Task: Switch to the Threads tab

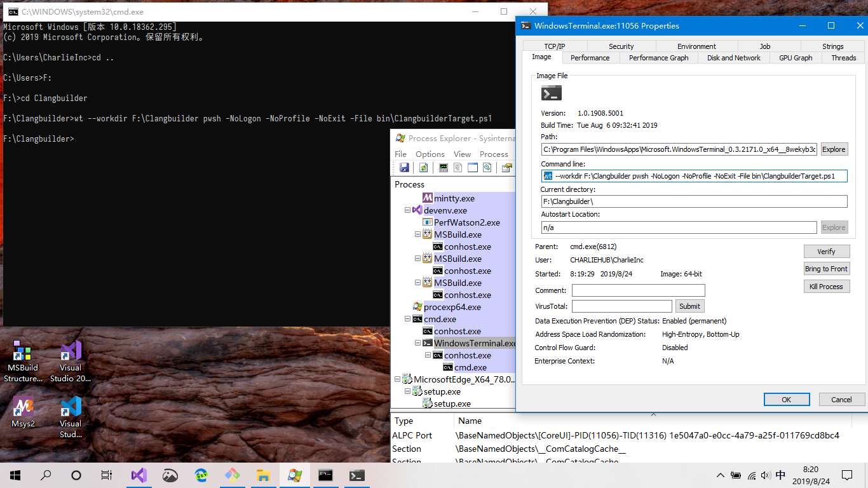Action: 843,58
